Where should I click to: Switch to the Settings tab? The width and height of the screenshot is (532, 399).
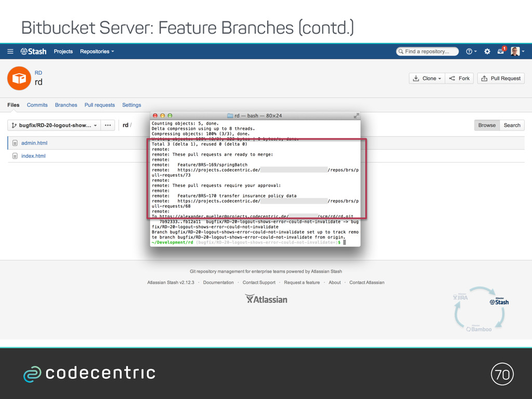tap(131, 105)
